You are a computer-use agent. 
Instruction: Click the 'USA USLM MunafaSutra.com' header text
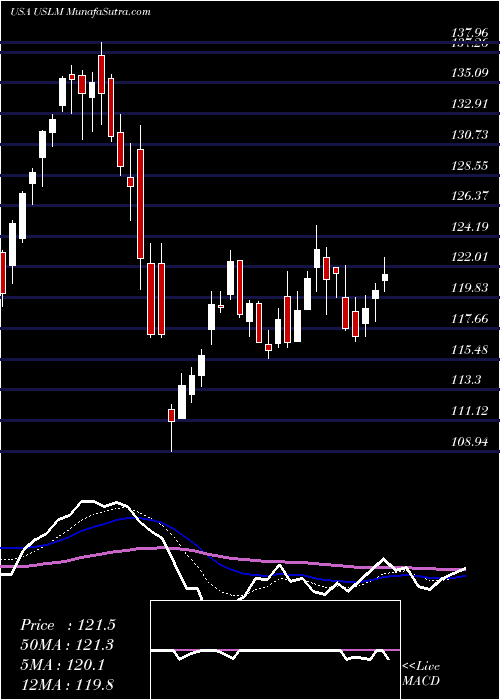[80, 12]
